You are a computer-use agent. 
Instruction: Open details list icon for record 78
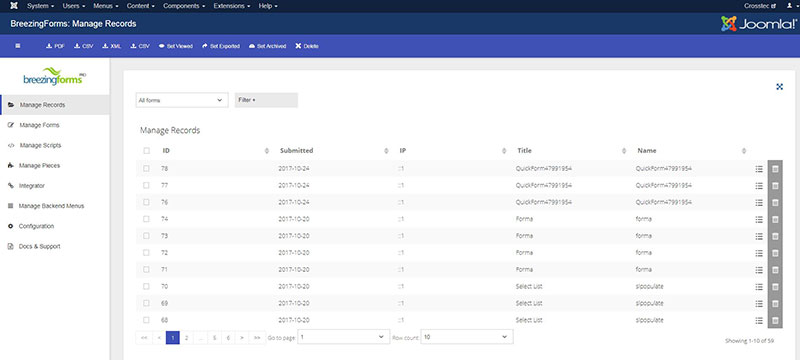point(759,169)
